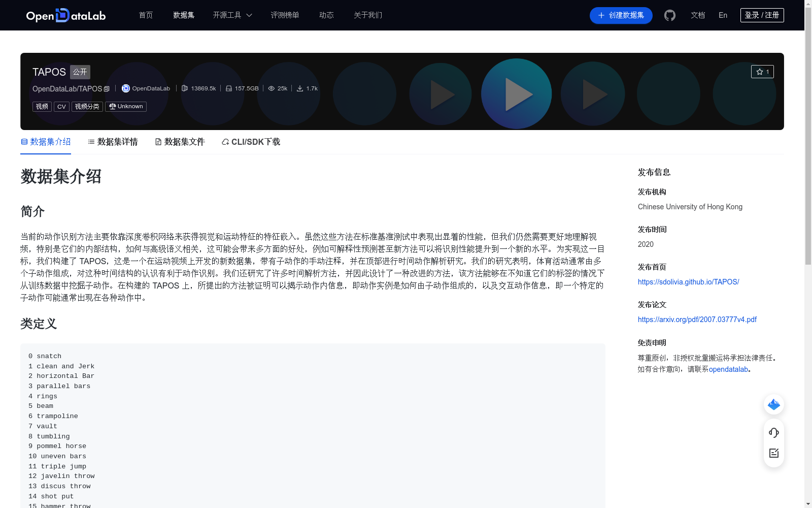This screenshot has height=508, width=812.
Task: Expand the 开源工具 dropdown menu
Action: click(x=232, y=15)
